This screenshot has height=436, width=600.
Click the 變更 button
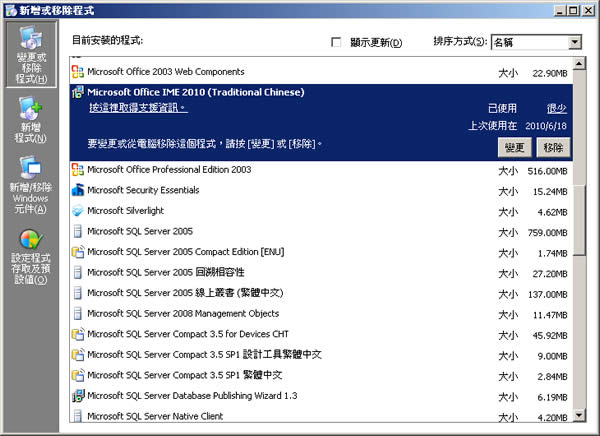(515, 147)
